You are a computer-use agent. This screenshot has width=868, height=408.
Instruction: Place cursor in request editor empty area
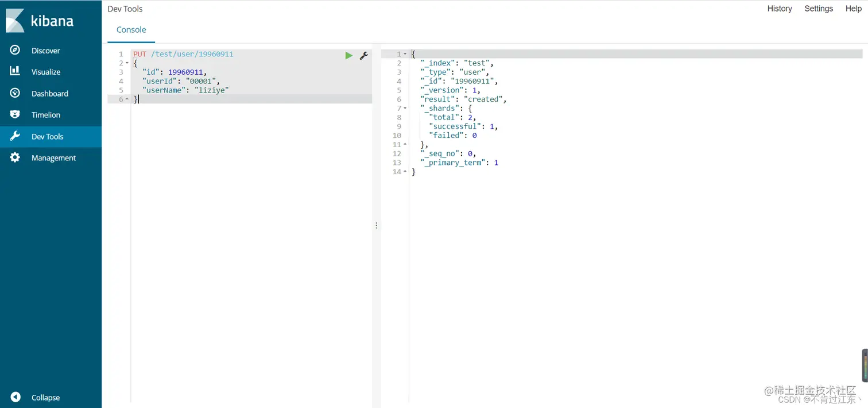(251, 253)
